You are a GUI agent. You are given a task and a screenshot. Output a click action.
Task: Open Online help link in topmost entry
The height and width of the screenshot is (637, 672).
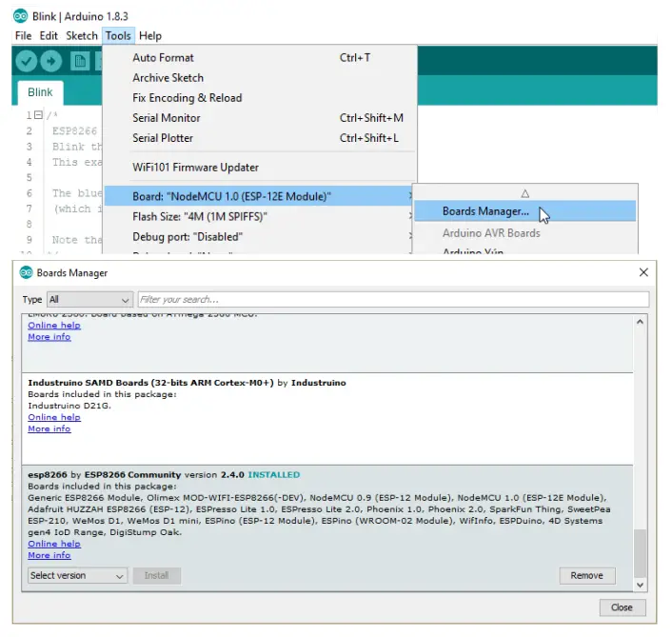point(54,326)
